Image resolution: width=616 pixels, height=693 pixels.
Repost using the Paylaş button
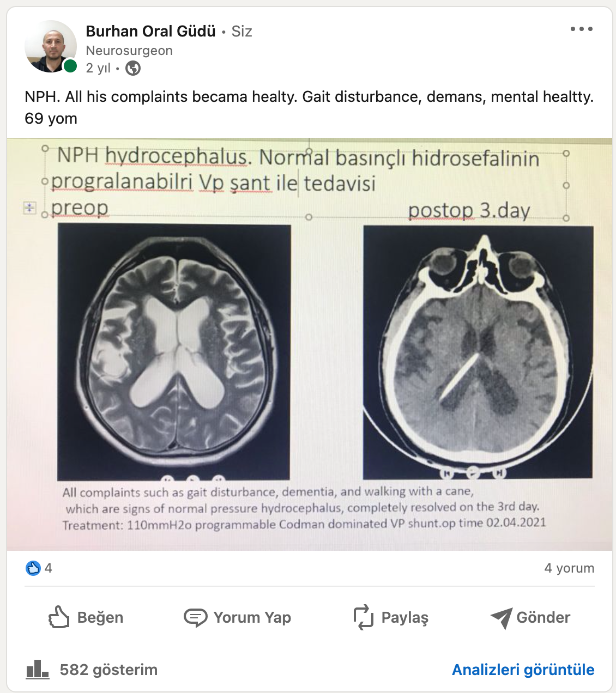tap(391, 617)
